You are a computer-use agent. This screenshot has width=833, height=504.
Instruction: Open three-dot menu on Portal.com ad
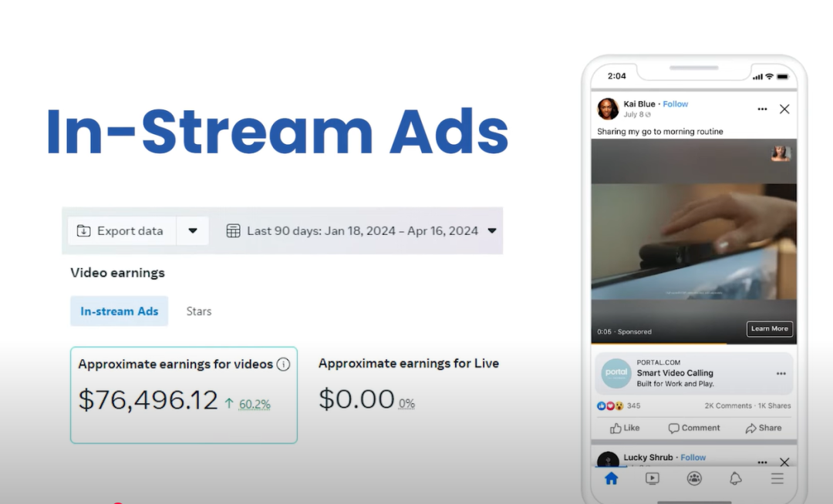[781, 374]
